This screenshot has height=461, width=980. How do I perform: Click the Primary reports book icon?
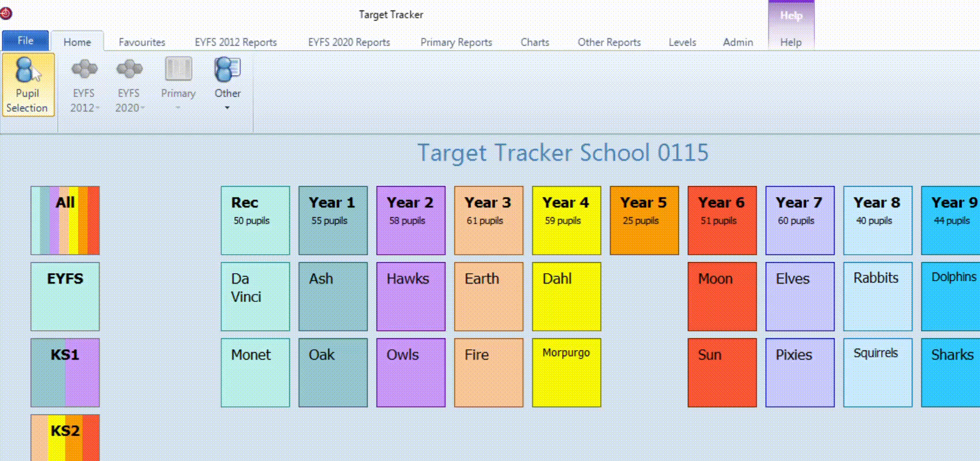point(178,70)
